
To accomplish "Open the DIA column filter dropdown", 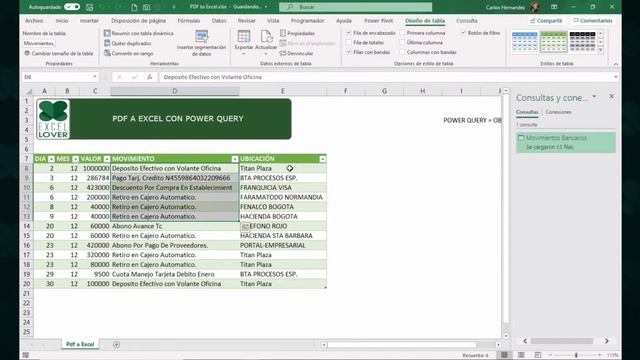I will coord(51,159).
